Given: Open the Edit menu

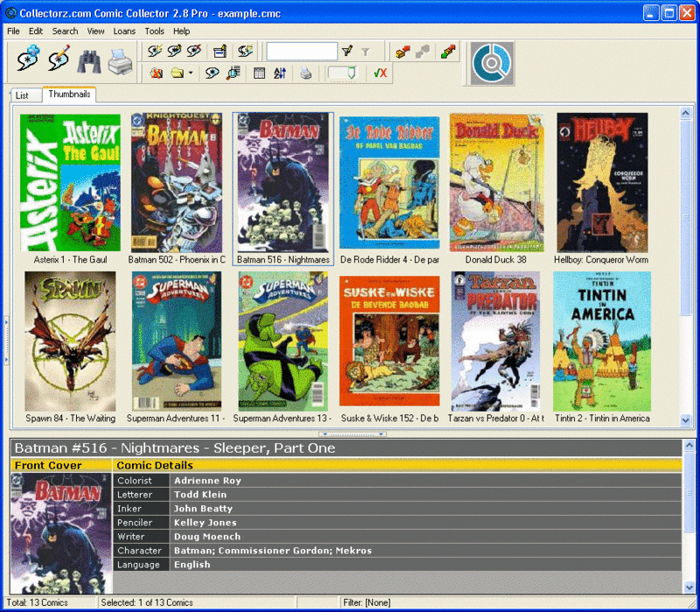Looking at the screenshot, I should coord(36,31).
